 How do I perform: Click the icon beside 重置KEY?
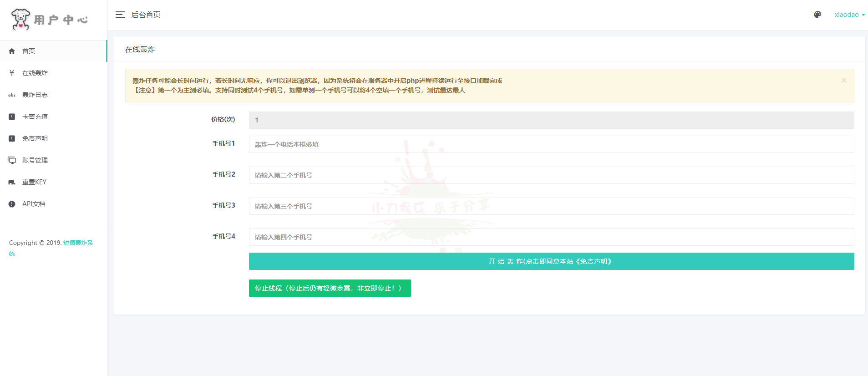pos(12,182)
